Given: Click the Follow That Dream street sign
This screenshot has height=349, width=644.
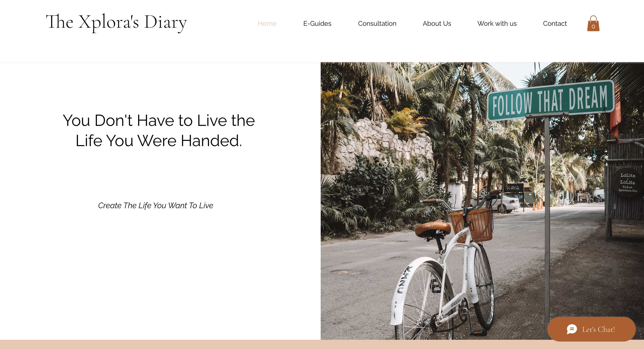Looking at the screenshot, I should tap(550, 100).
